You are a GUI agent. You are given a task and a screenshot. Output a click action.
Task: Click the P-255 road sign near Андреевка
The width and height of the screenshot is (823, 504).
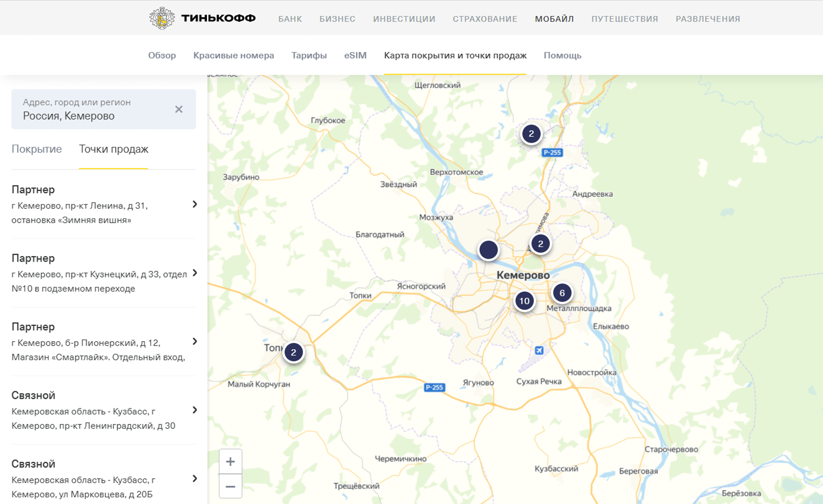pyautogui.click(x=552, y=152)
